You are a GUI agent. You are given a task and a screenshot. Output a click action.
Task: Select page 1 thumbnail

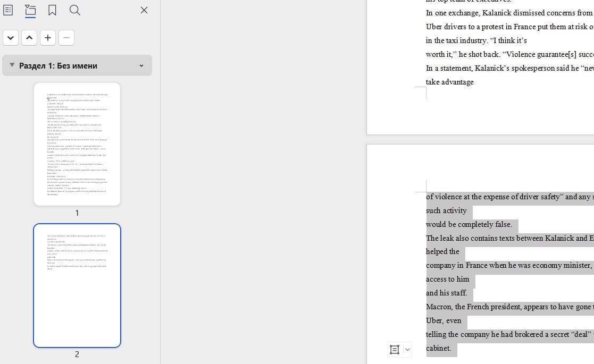pyautogui.click(x=77, y=144)
